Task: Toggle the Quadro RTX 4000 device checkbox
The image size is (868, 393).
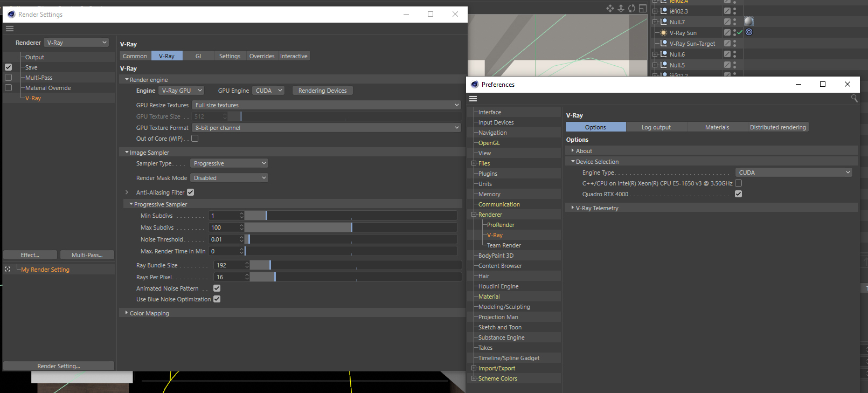Action: tap(739, 194)
